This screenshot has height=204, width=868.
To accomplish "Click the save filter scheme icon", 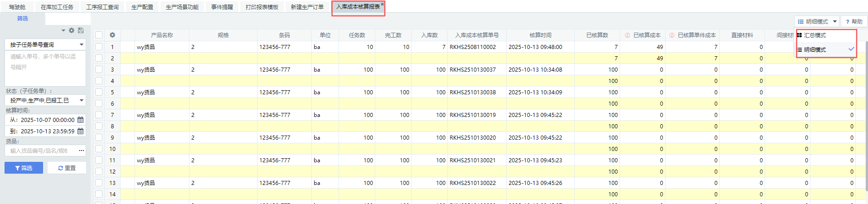I will (81, 30).
